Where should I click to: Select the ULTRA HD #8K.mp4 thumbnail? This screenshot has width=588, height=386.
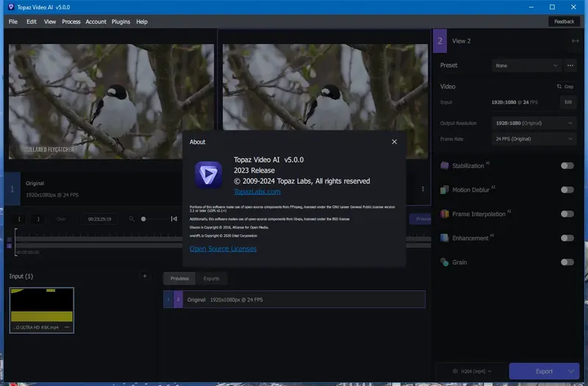(42, 310)
